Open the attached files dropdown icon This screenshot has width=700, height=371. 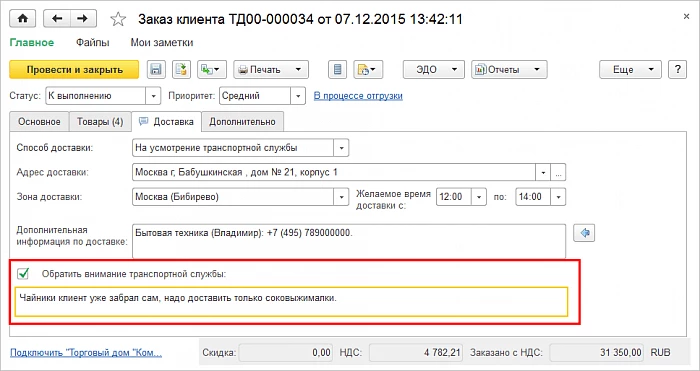tap(368, 70)
